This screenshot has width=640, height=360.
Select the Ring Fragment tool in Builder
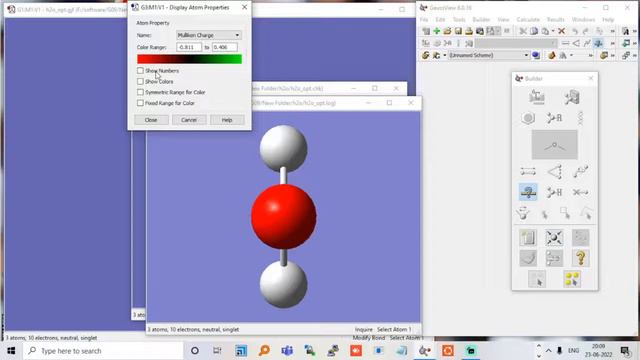coord(528,118)
